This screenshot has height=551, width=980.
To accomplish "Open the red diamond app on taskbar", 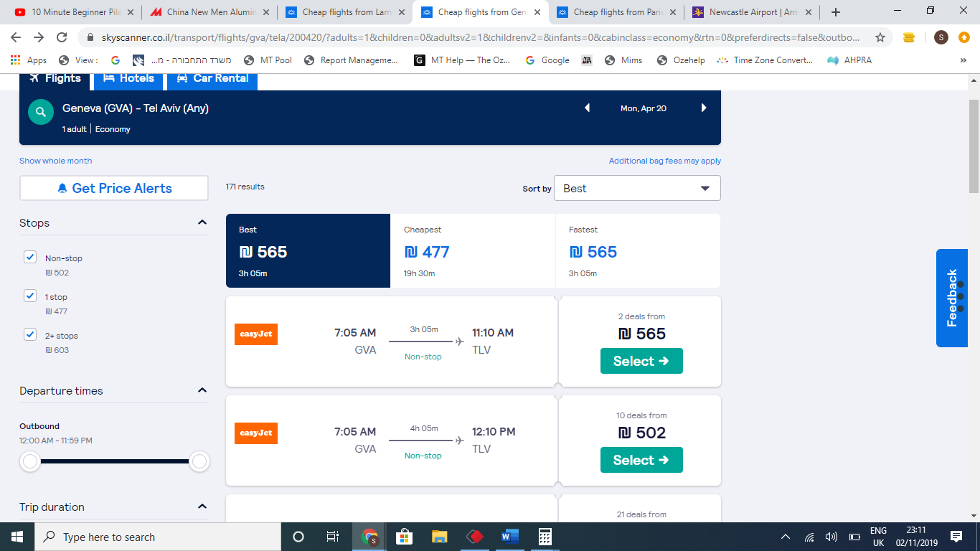I will click(x=475, y=537).
